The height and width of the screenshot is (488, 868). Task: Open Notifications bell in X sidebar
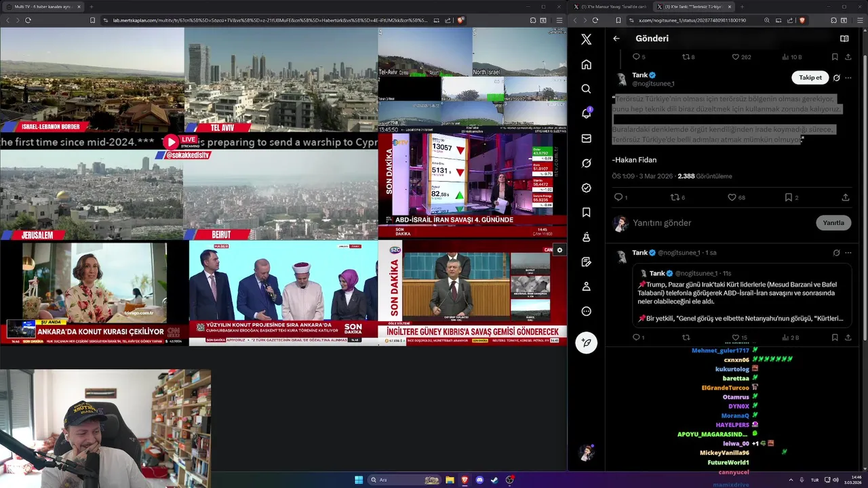pyautogui.click(x=586, y=113)
